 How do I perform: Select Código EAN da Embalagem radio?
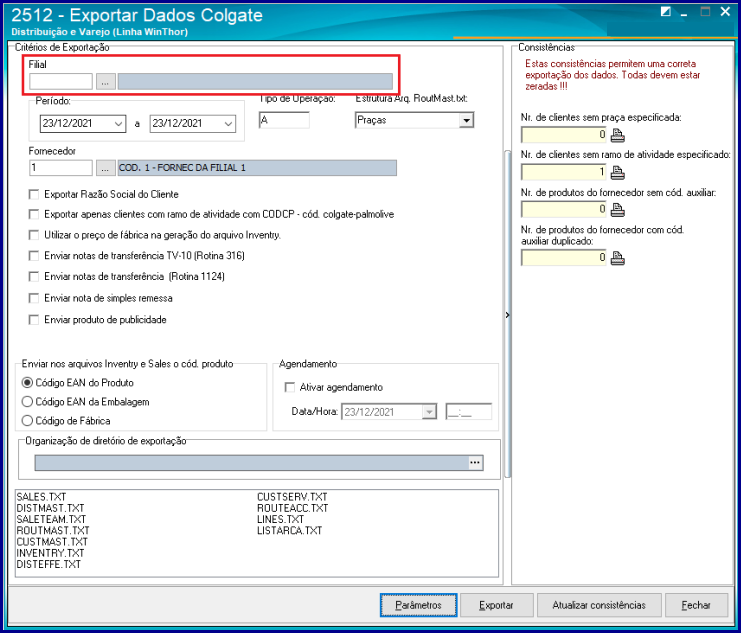[x=27, y=402]
